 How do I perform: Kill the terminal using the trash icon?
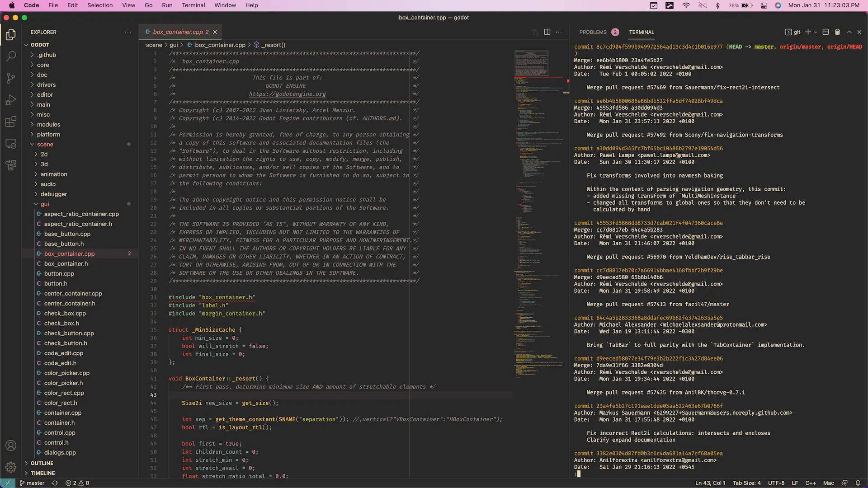(x=837, y=32)
